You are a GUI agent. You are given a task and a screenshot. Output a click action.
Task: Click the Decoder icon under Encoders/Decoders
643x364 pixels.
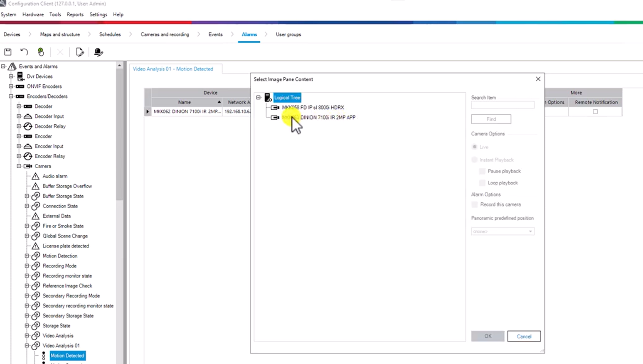point(27,106)
